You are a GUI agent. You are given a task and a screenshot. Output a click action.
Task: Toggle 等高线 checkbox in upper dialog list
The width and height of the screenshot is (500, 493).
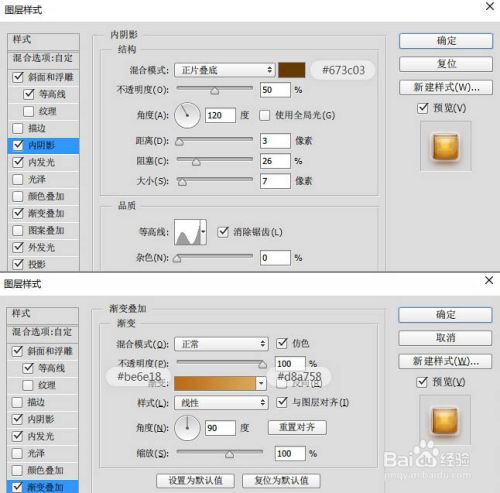coord(29,94)
